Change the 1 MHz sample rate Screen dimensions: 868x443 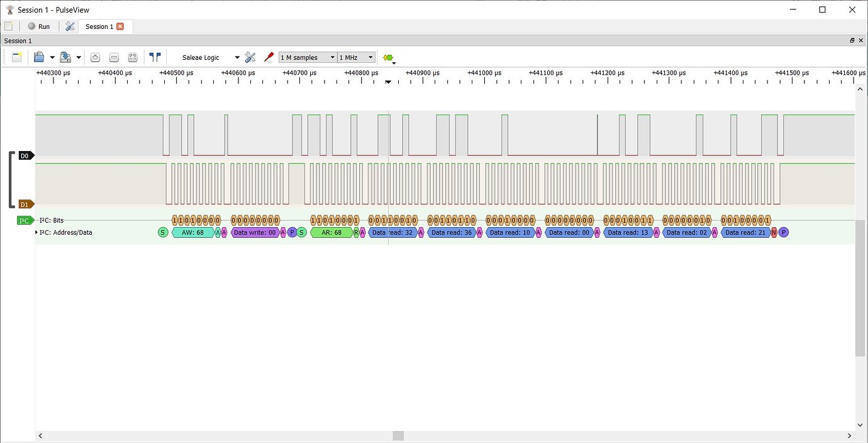355,57
